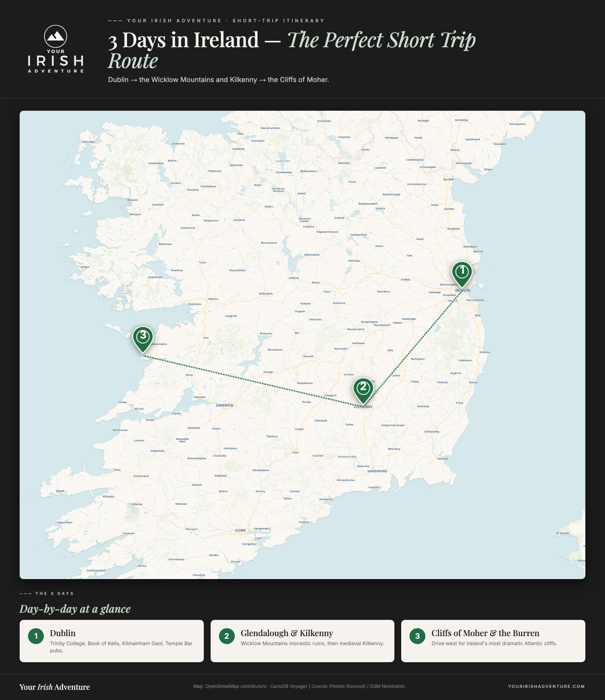Click the number 3 badge on Cliffs of Moher card

click(417, 636)
